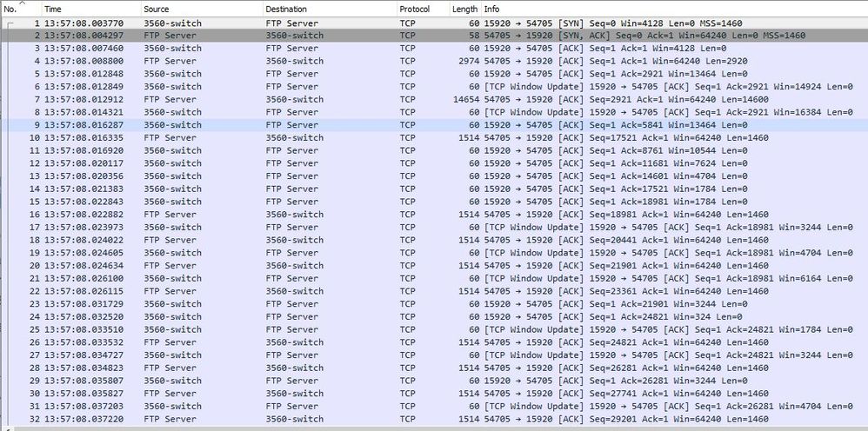Screen dimensions: 868x431
Task: Select packet 18 with Seq=20441
Action: coord(435,240)
